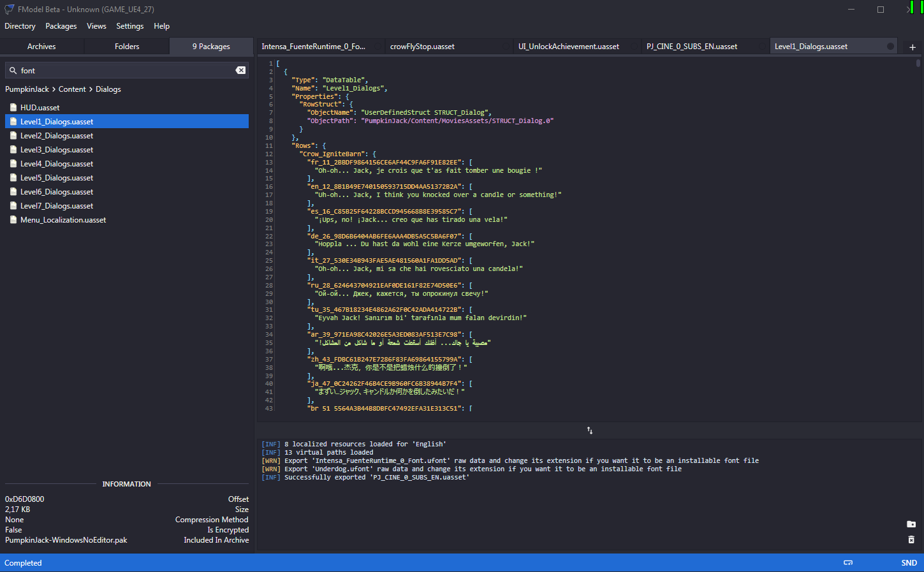Click the HUD.uasset file icon

(x=13, y=108)
